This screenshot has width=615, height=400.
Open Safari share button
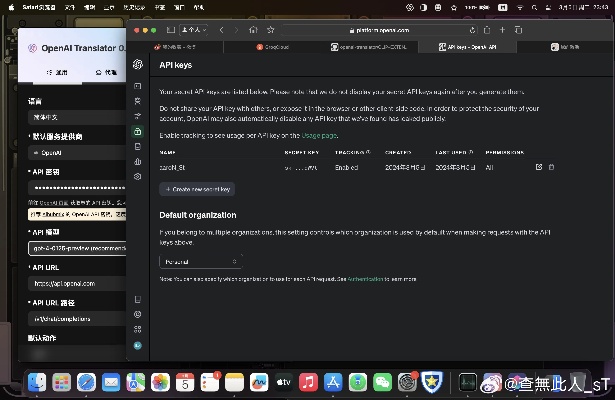[487, 30]
